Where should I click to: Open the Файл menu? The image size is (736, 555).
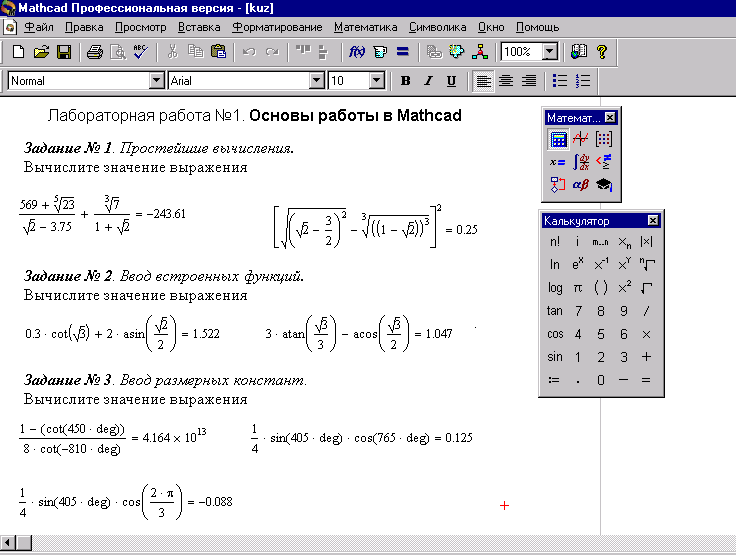point(38,27)
